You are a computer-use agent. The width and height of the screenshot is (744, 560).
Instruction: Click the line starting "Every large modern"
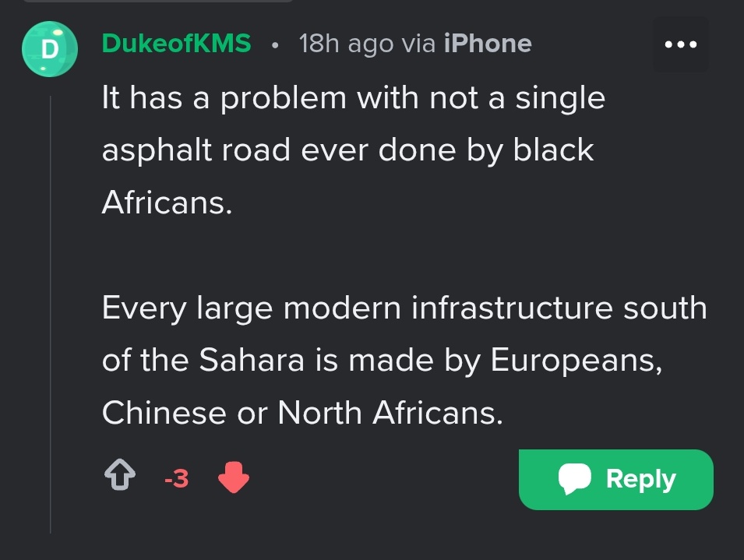point(404,308)
